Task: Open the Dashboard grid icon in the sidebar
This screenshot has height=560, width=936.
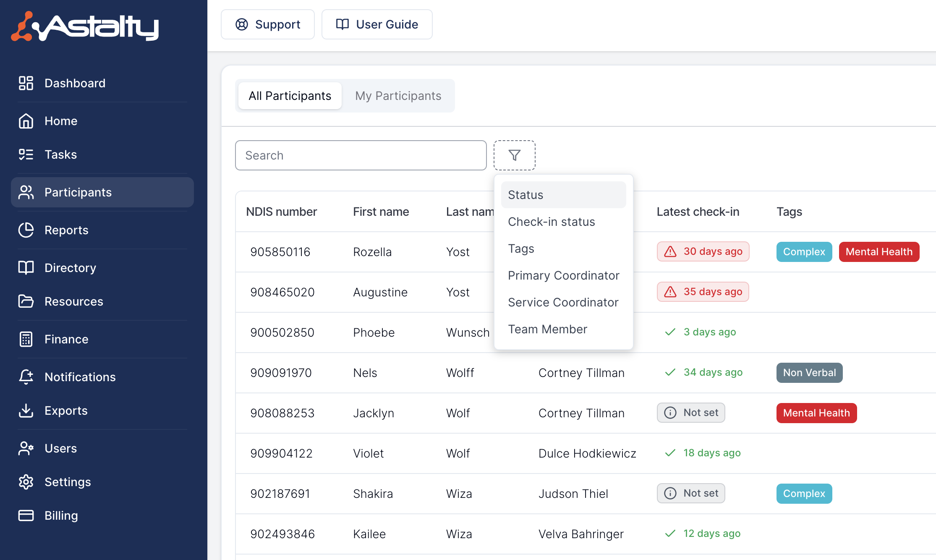Action: click(26, 83)
